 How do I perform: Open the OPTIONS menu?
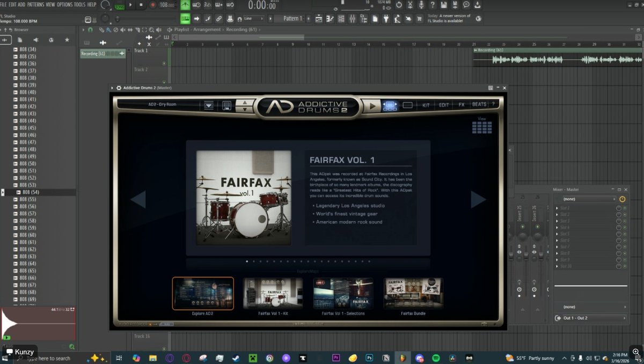click(64, 4)
